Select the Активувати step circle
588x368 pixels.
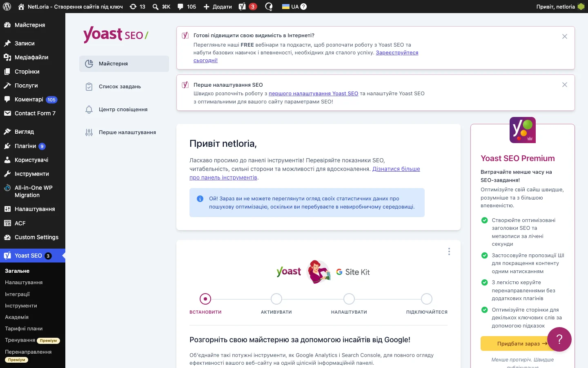pyautogui.click(x=276, y=299)
